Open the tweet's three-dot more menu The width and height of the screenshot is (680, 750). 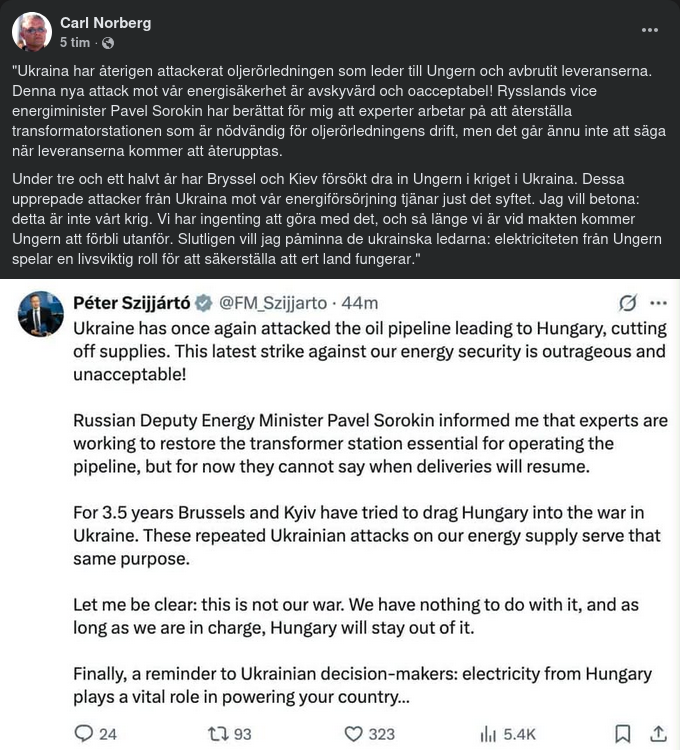click(x=658, y=303)
